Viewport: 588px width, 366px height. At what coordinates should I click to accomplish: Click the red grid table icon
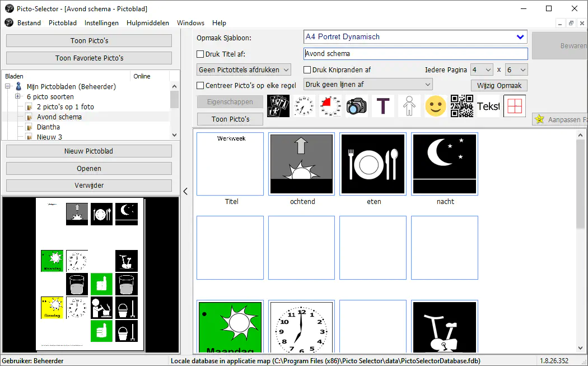click(514, 106)
